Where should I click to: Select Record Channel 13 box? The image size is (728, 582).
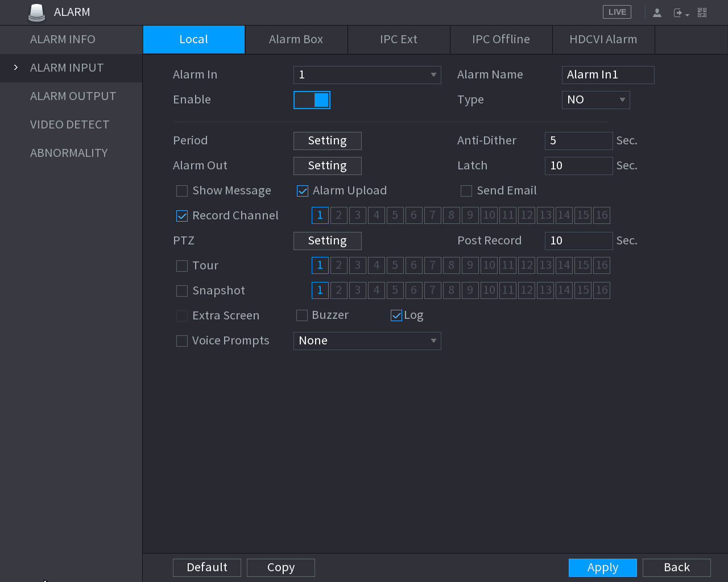tap(545, 215)
